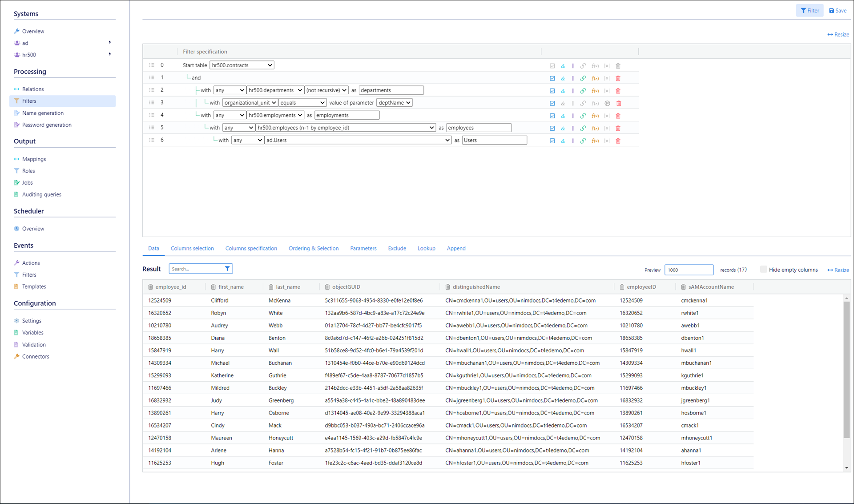Delete the objectGUID column via its trash icon
The height and width of the screenshot is (504, 854).
tap(327, 287)
